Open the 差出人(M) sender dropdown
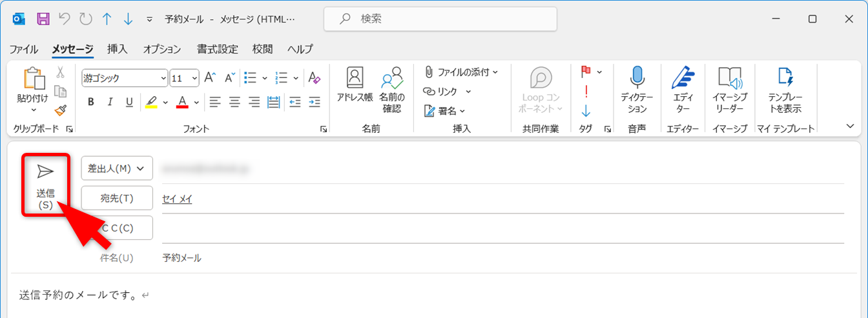This screenshot has height=318, width=868. click(x=117, y=168)
